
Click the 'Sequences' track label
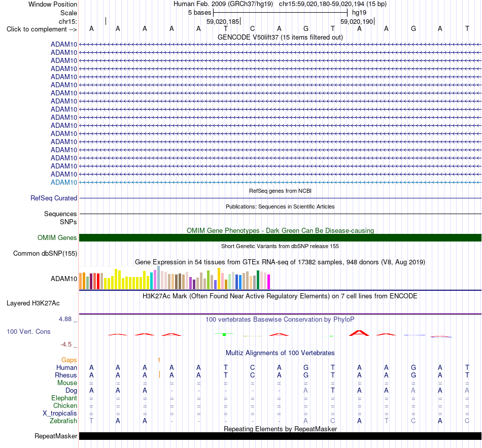(x=60, y=214)
